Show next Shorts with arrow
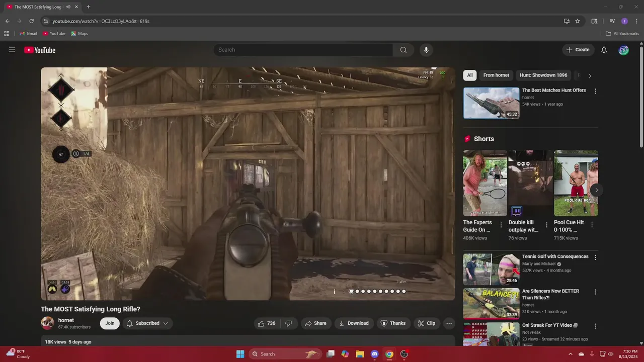This screenshot has width=644, height=362. 596,190
